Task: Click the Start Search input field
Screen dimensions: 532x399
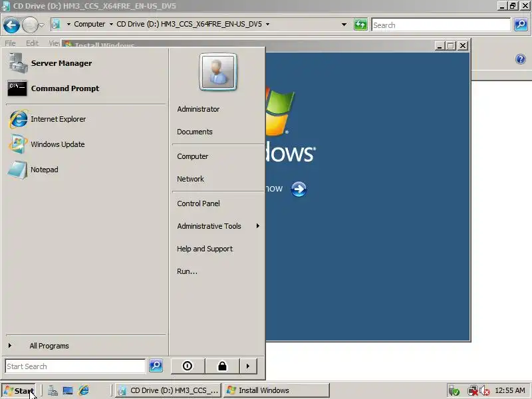Action: coord(75,366)
